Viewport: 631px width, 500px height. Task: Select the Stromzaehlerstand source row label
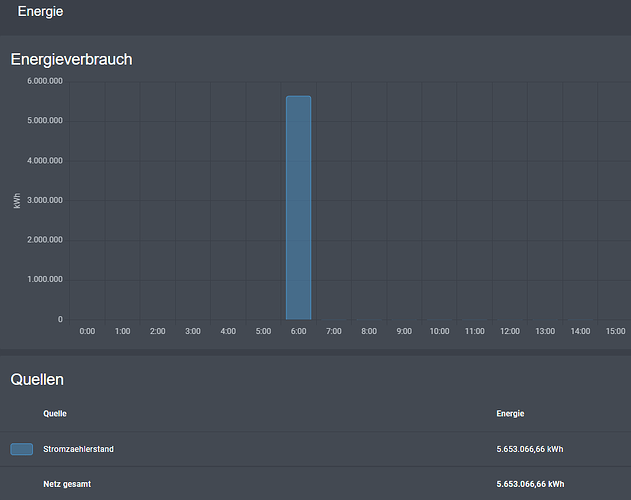point(78,449)
